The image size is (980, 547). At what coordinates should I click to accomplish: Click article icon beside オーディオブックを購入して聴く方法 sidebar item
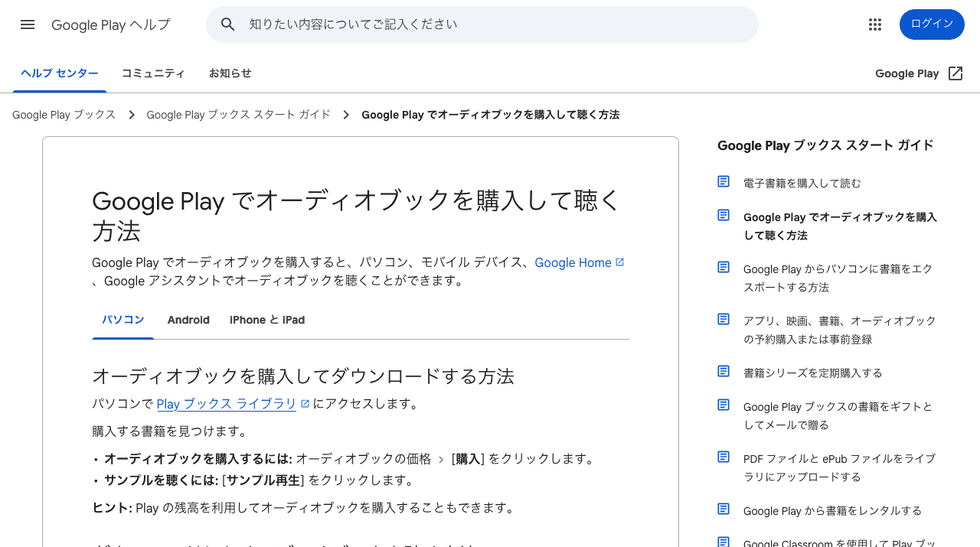[x=724, y=215]
